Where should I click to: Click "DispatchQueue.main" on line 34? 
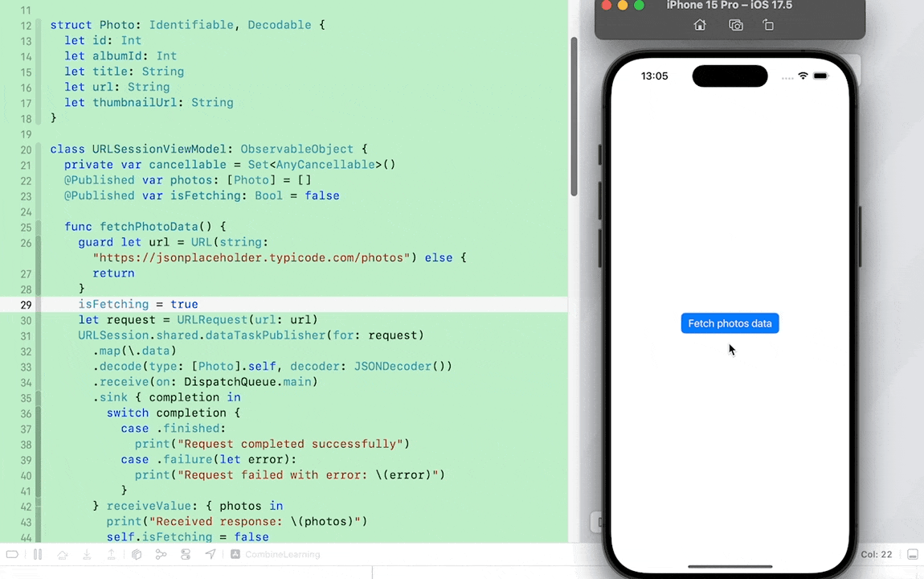coord(247,381)
